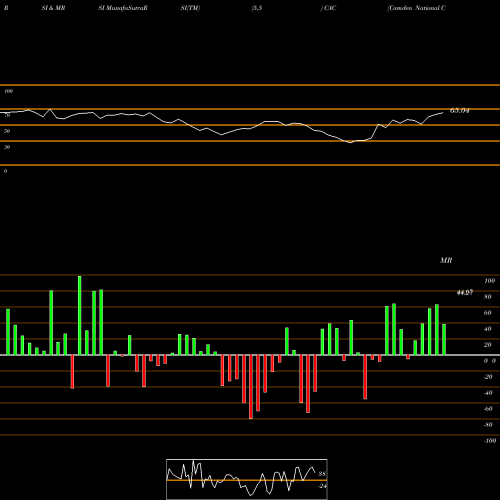Click the MR value label 44.27
The width and height of the screenshot is (500, 500).
tap(465, 293)
